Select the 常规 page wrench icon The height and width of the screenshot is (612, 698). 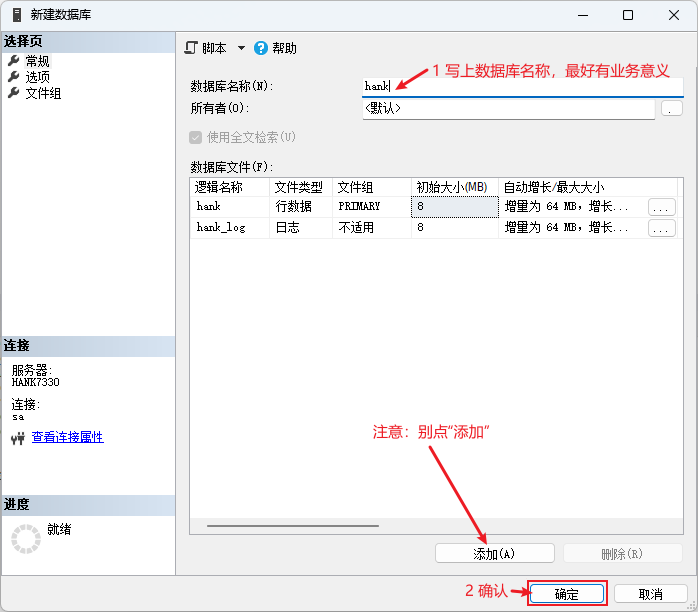(14, 61)
